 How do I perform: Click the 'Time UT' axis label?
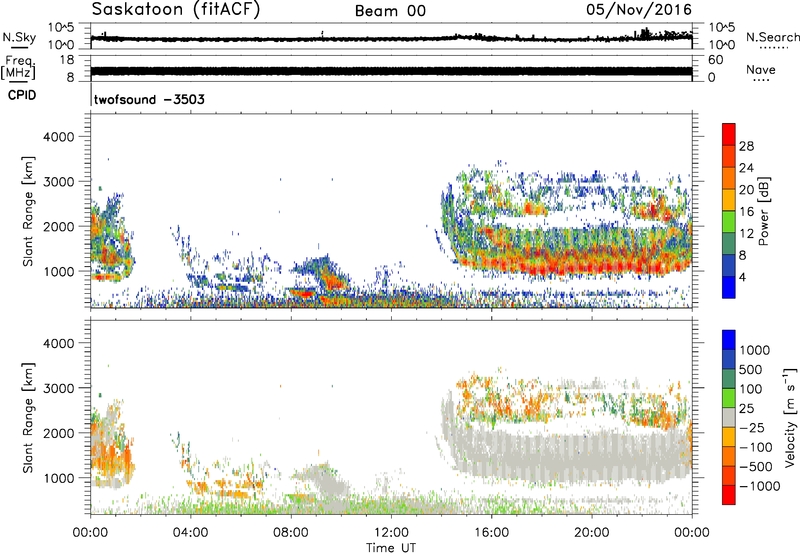pyautogui.click(x=391, y=547)
